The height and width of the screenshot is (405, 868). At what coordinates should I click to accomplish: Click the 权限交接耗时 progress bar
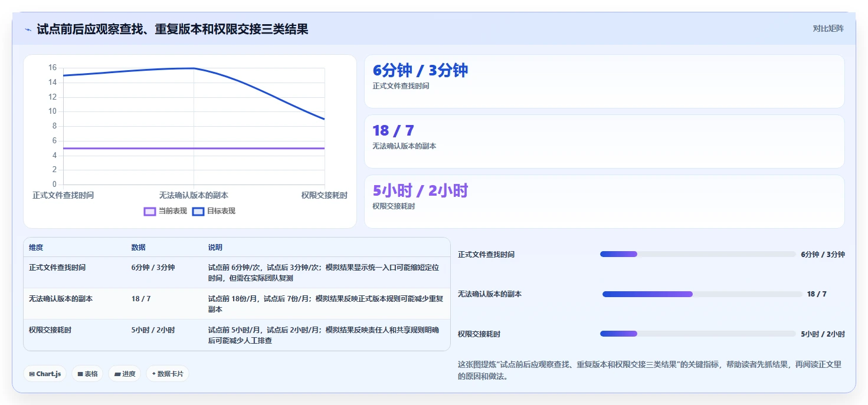click(x=698, y=334)
